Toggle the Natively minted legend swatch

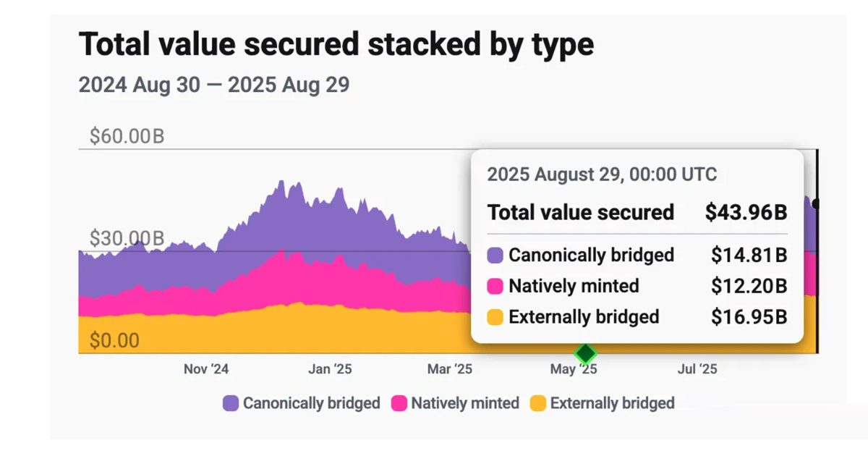(399, 403)
